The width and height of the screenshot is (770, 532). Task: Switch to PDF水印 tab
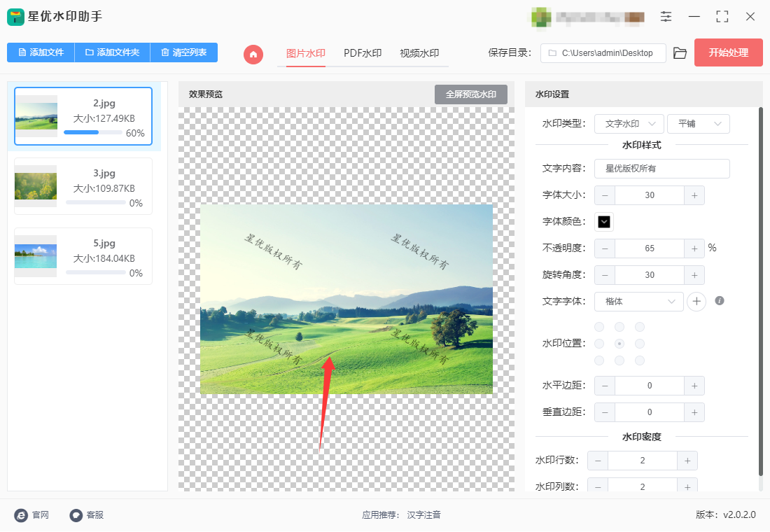tap(363, 53)
